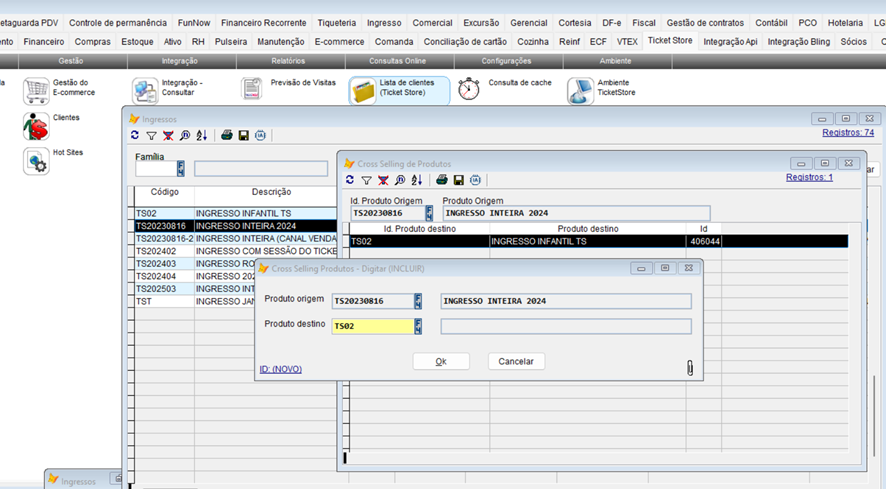This screenshot has width=886, height=489.
Task: Print from the Cross Selling de Produtos toolbar
Action: point(441,180)
